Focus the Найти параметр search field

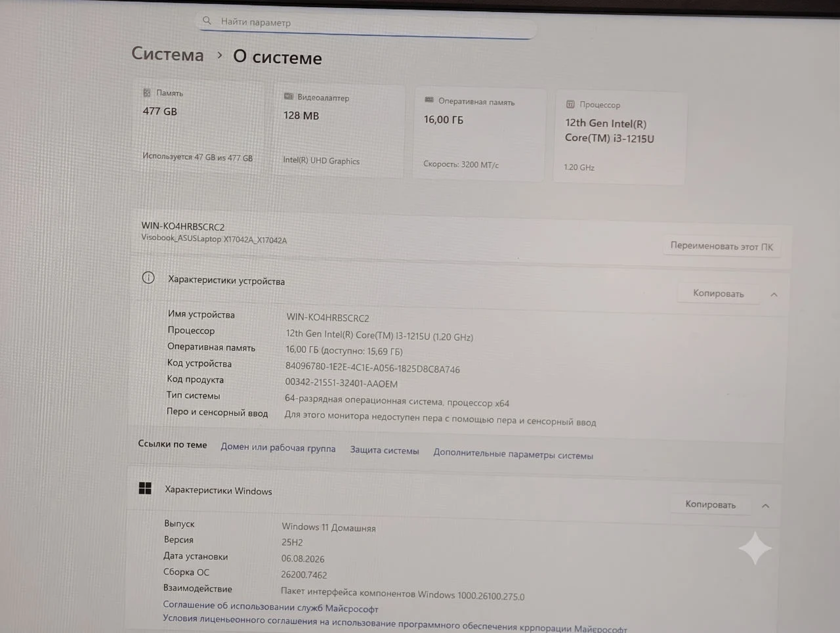[367, 24]
